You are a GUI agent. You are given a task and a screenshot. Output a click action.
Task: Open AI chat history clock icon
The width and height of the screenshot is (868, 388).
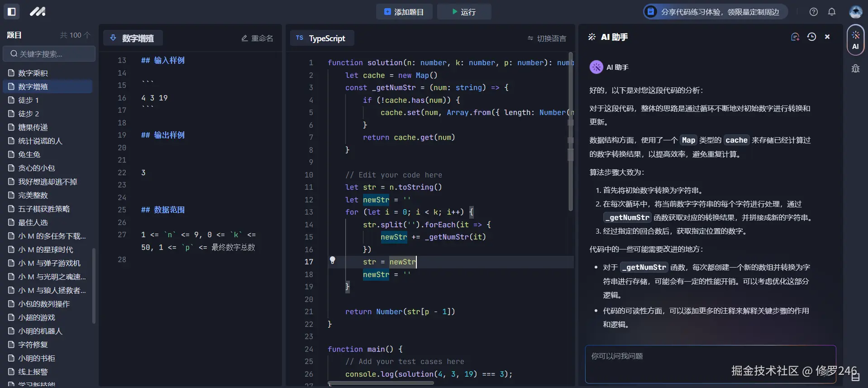point(811,37)
